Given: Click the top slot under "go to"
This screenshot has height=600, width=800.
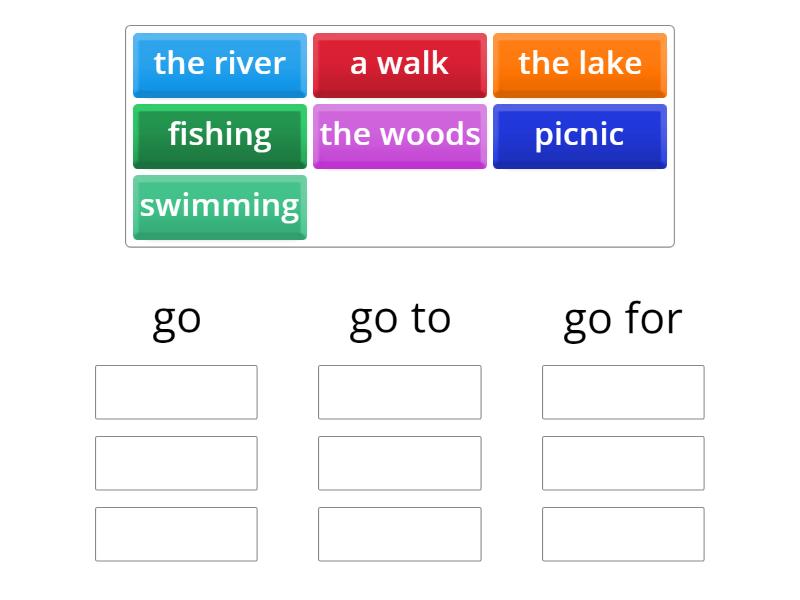Looking at the screenshot, I should coord(400,392).
